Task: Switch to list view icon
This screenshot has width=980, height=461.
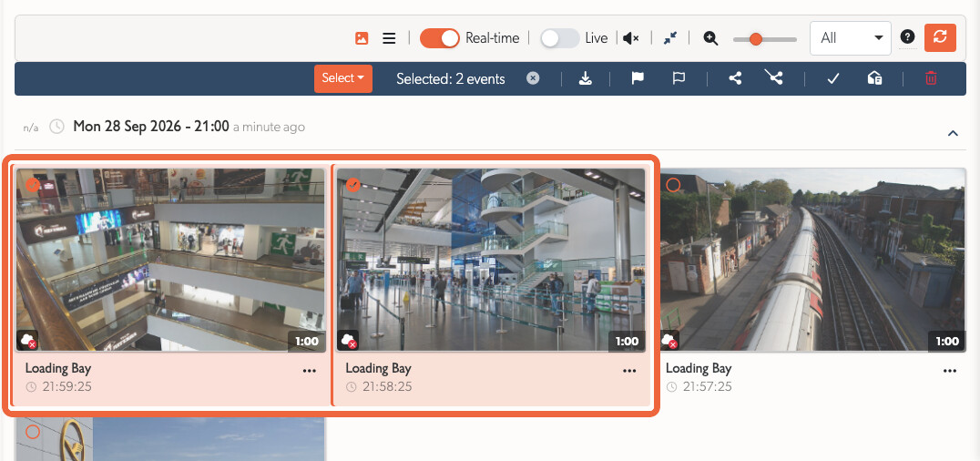Action: tap(390, 38)
